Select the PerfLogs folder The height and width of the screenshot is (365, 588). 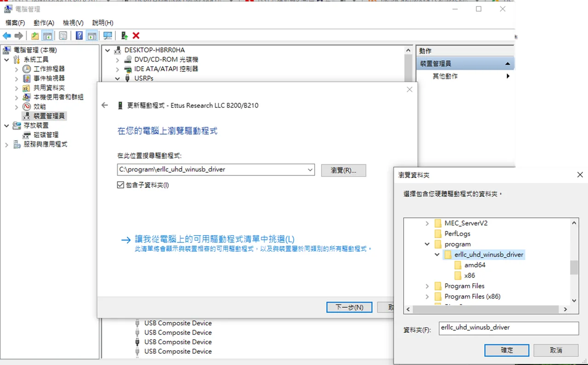tap(457, 234)
